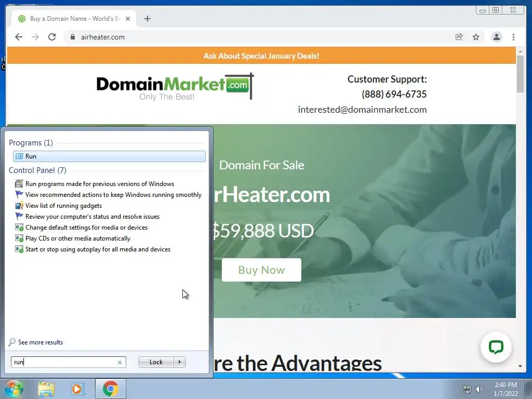Click See more results link
The image size is (532, 399).
coord(36,342)
